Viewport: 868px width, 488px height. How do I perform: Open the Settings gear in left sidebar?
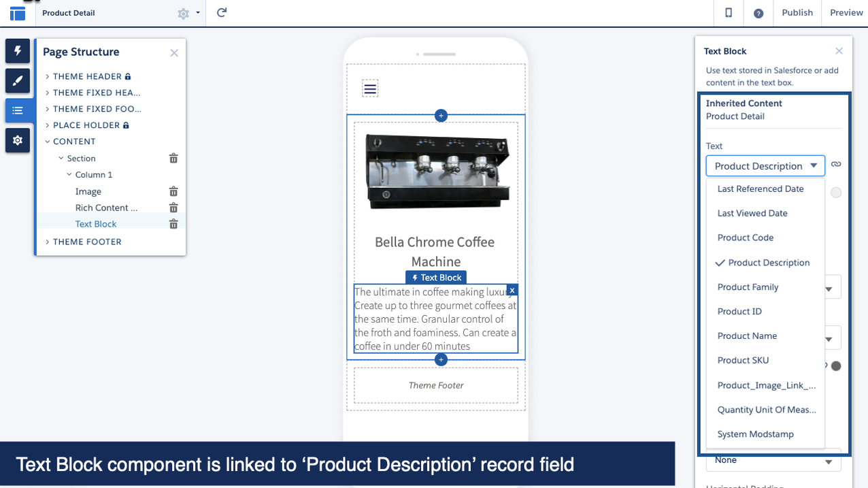coord(18,140)
